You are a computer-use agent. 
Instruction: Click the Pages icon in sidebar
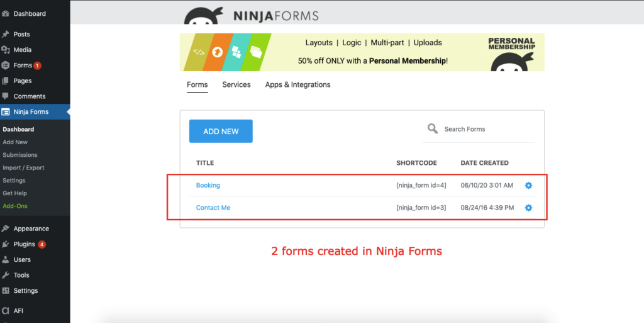pyautogui.click(x=5, y=81)
